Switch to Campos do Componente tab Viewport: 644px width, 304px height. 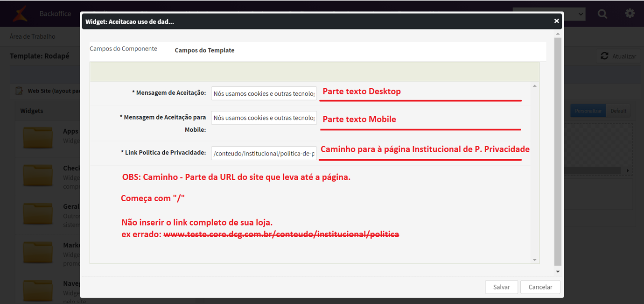pyautogui.click(x=123, y=49)
